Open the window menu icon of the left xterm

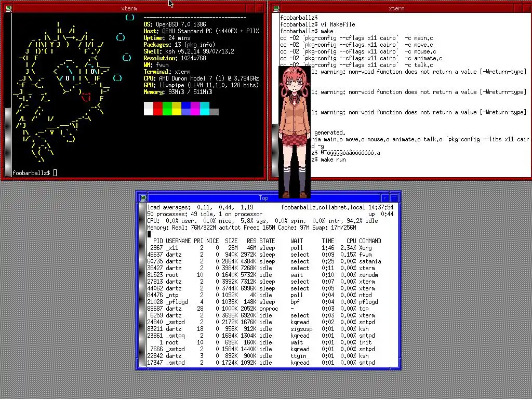pyautogui.click(x=8, y=8)
